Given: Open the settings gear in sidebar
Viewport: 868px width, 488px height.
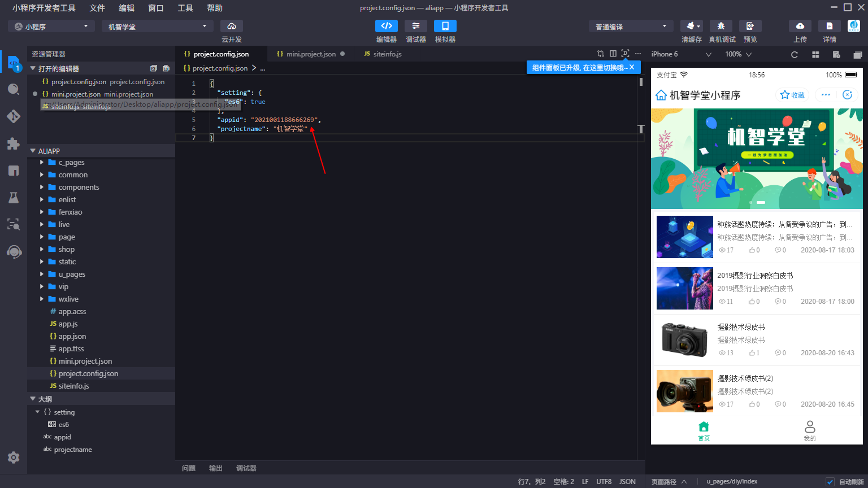Looking at the screenshot, I should point(14,457).
